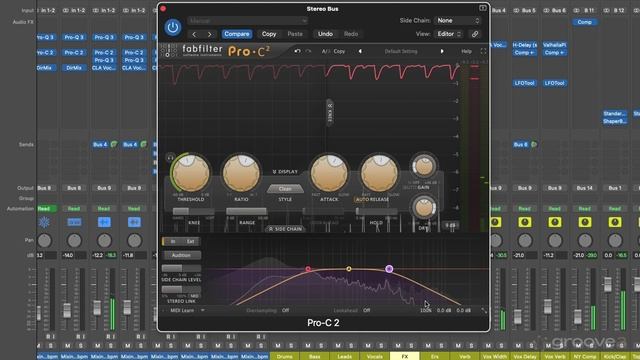Click the plugin window link icon
The width and height of the screenshot is (640, 360).
coord(475,34)
